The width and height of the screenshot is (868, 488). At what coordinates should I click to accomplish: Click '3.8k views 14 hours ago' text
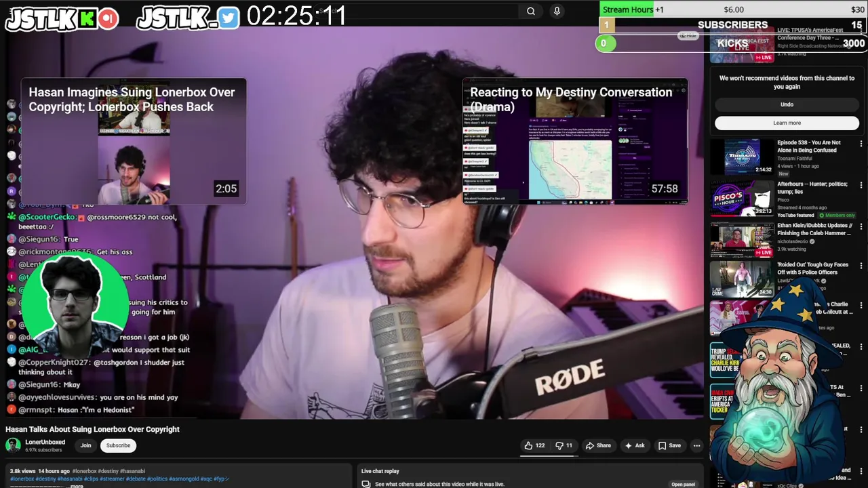[x=39, y=471]
